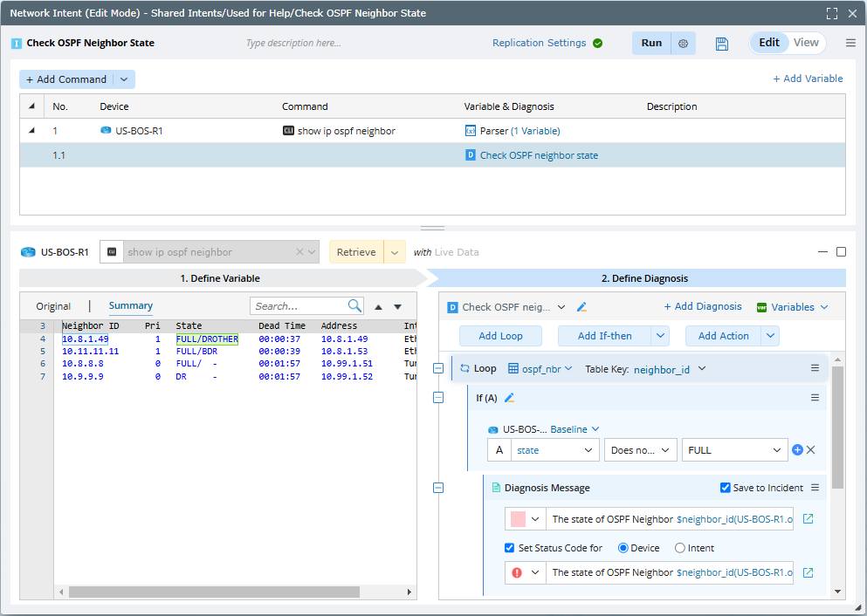The width and height of the screenshot is (867, 616).
Task: Expand the Add Command dropdown arrow
Action: coord(124,79)
